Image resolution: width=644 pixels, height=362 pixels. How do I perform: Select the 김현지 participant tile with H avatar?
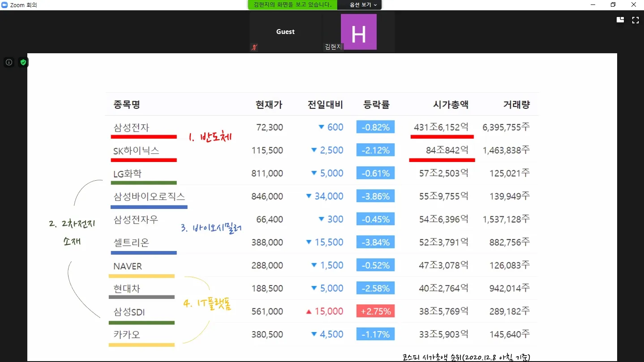click(x=358, y=32)
